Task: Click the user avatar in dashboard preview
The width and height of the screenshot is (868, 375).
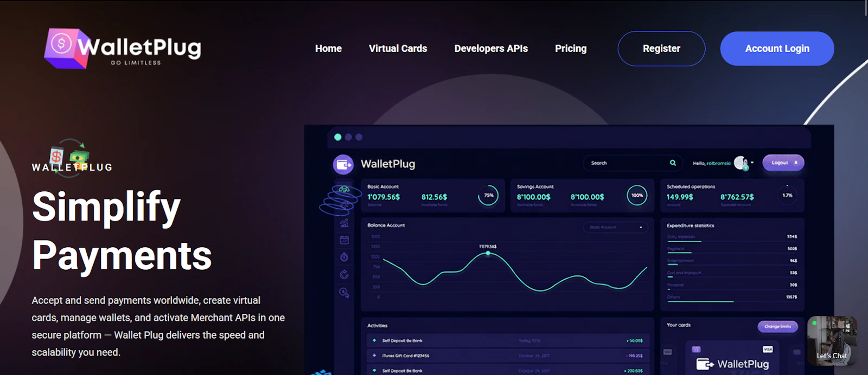Action: click(741, 163)
